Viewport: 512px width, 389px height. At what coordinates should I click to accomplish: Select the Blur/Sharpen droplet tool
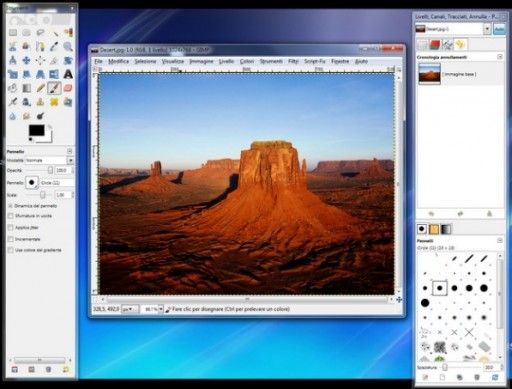click(13, 116)
